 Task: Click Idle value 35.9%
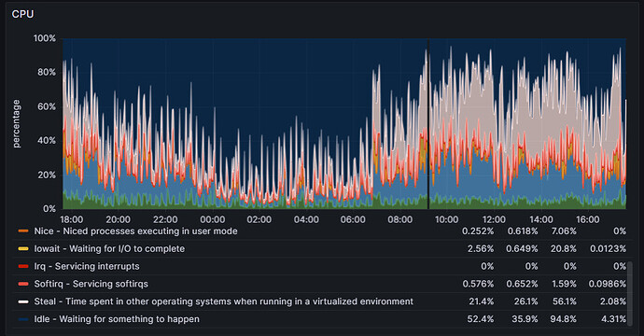525,319
